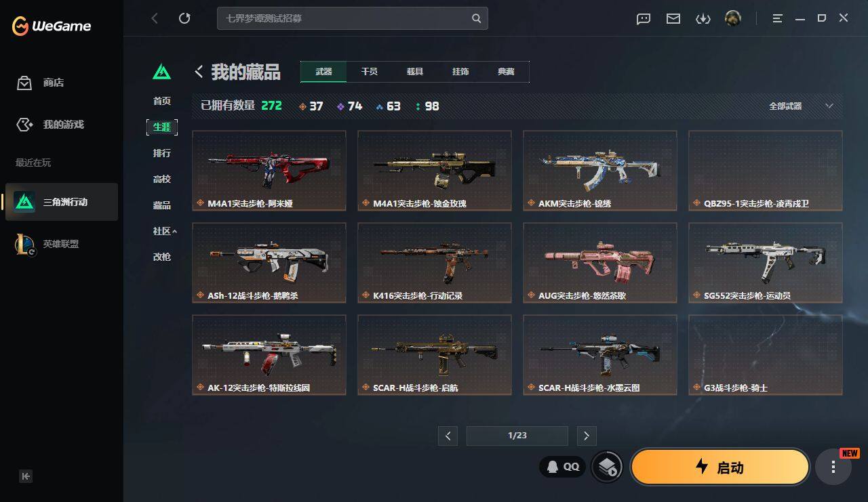Switch to the 载具 tab
This screenshot has width=868, height=502.
click(415, 72)
